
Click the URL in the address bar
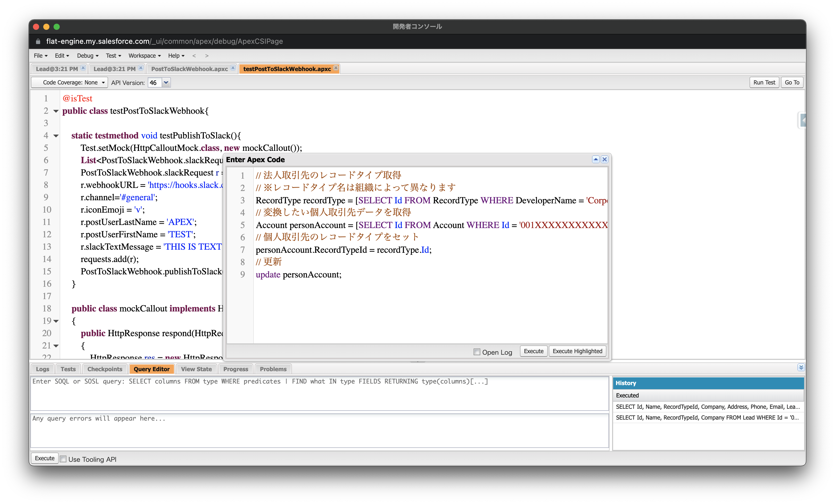tap(164, 41)
